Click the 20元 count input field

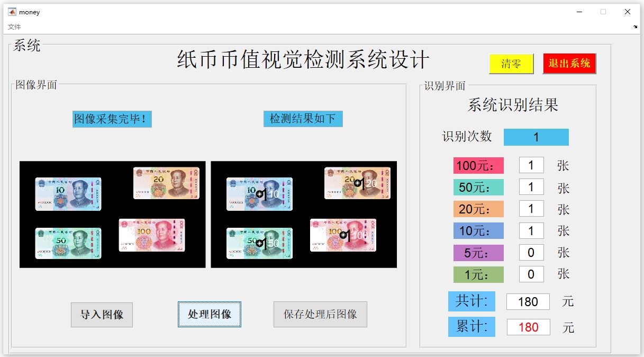coord(531,209)
